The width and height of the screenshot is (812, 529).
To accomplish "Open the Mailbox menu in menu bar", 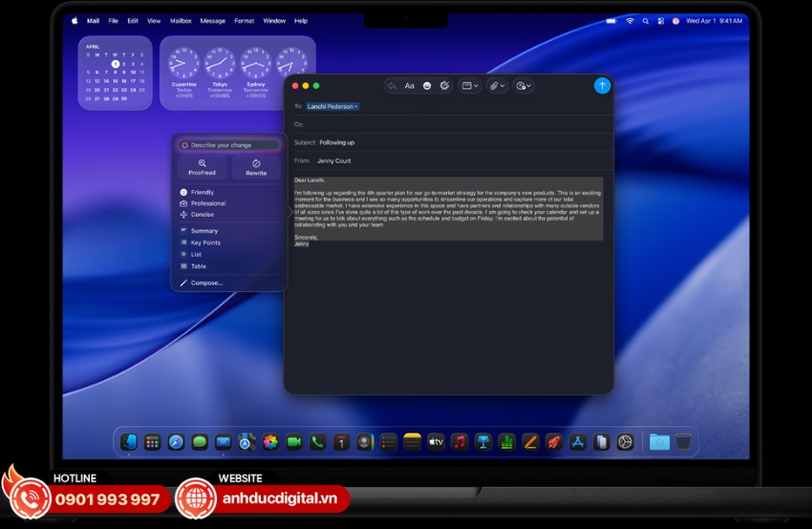I will click(181, 20).
